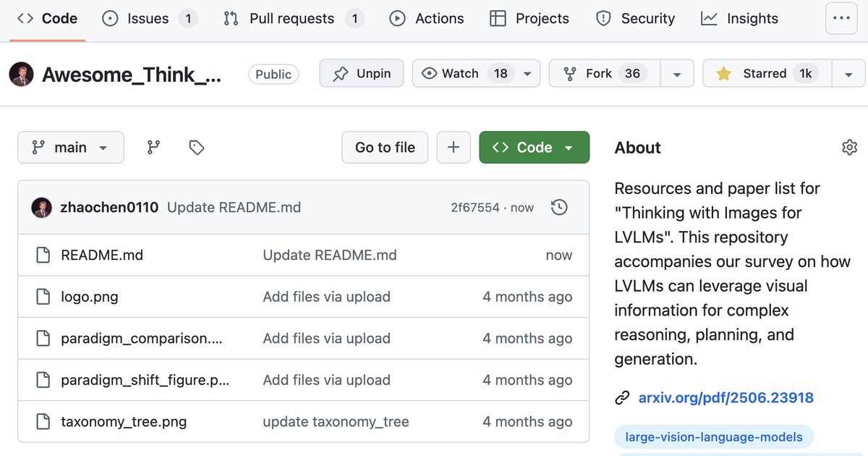The width and height of the screenshot is (868, 456).
Task: Click the fork count 36
Action: click(x=633, y=74)
